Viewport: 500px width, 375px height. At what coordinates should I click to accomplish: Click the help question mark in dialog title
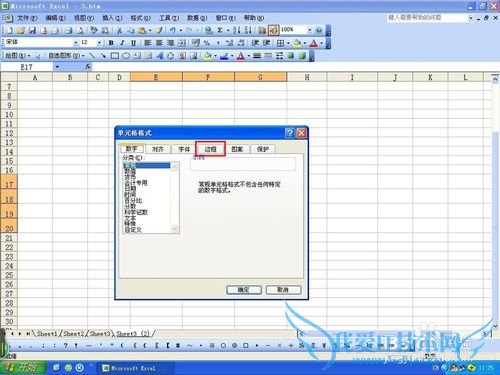[x=290, y=133]
